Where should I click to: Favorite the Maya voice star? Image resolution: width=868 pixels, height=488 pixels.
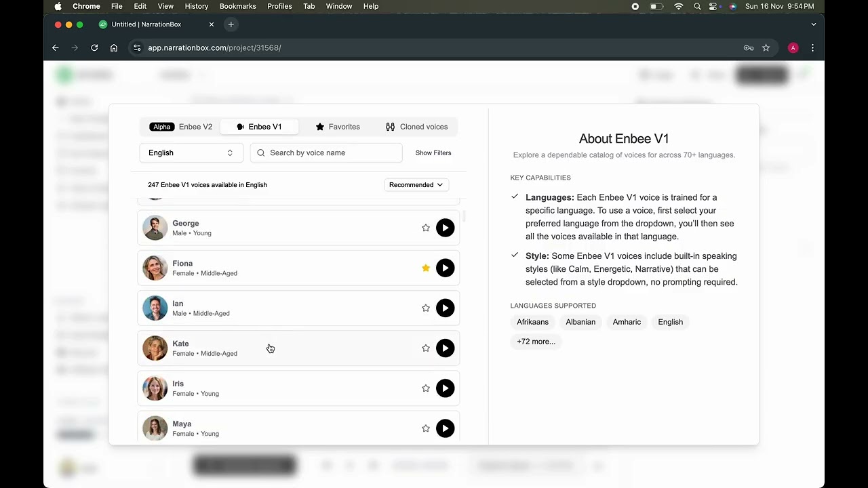[x=426, y=428]
